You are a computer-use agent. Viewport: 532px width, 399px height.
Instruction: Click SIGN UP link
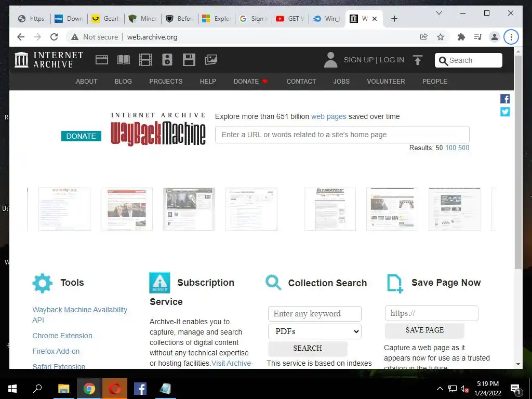point(358,60)
